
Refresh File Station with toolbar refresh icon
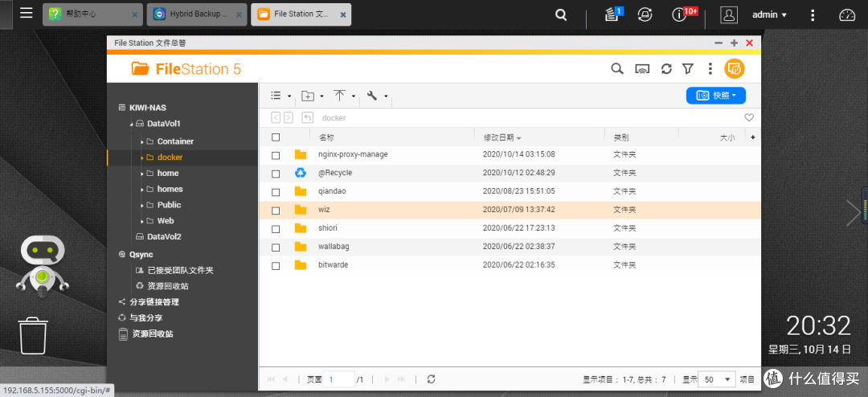(666, 68)
